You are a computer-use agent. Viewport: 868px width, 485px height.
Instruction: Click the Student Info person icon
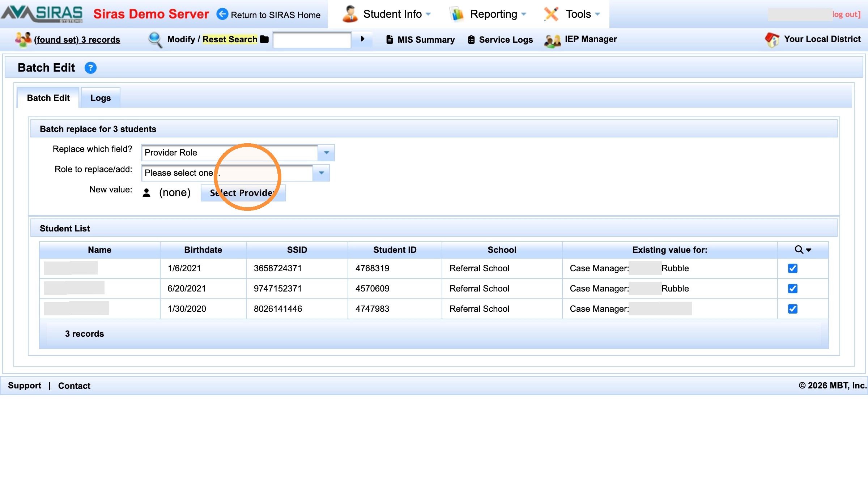(x=350, y=14)
